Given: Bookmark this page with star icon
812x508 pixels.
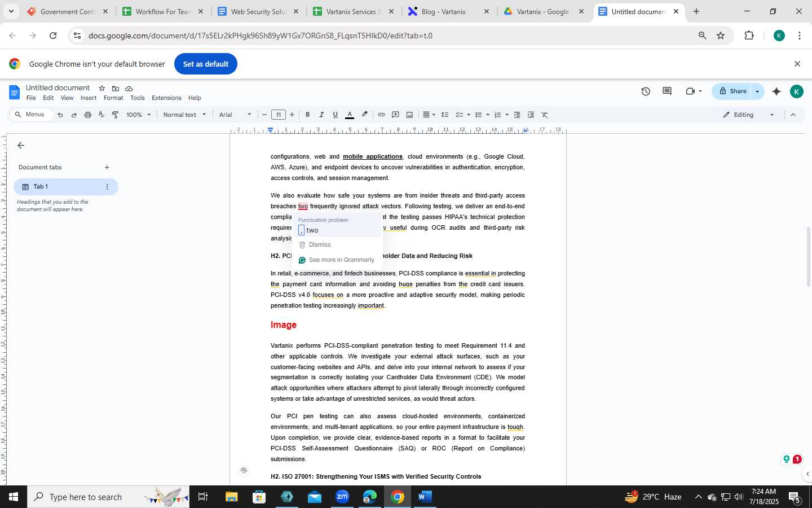Looking at the screenshot, I should 721,36.
